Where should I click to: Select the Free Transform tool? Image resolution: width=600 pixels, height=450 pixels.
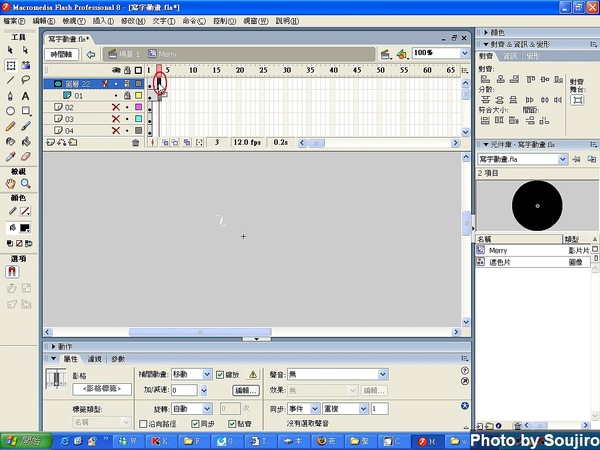click(10, 64)
